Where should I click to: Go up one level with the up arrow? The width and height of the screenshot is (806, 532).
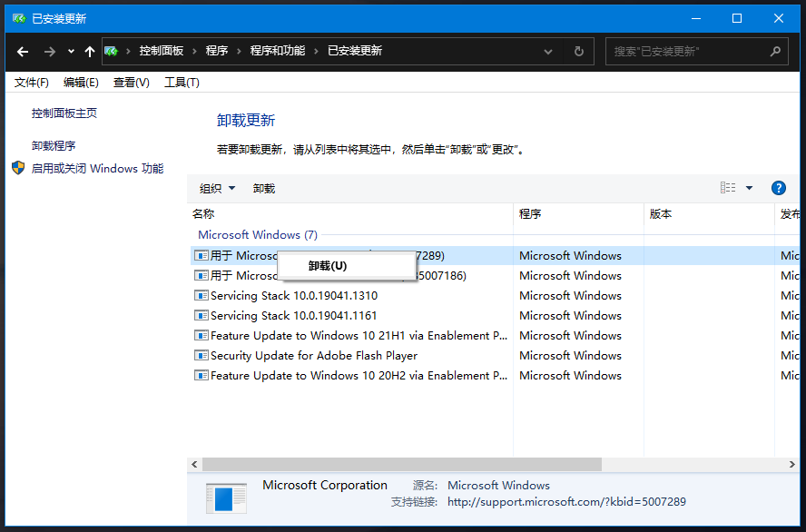[90, 52]
